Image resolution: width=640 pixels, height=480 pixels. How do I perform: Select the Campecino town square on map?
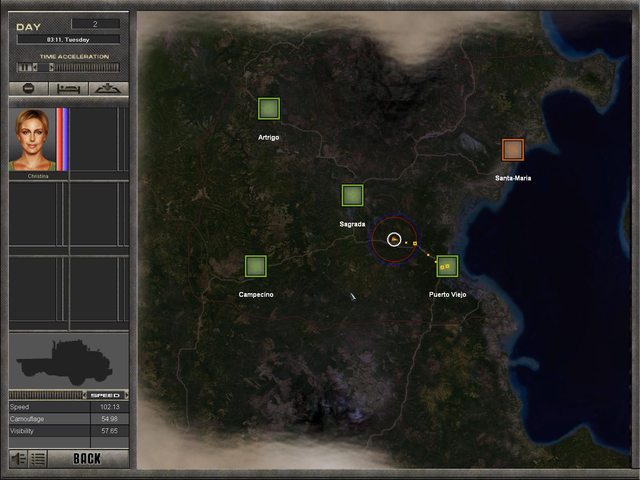[256, 266]
